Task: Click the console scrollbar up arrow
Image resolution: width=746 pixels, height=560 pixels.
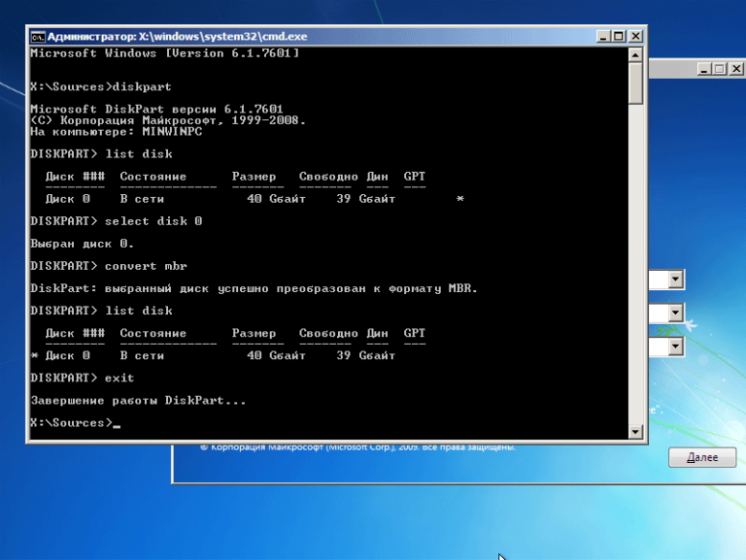Action: tap(635, 54)
